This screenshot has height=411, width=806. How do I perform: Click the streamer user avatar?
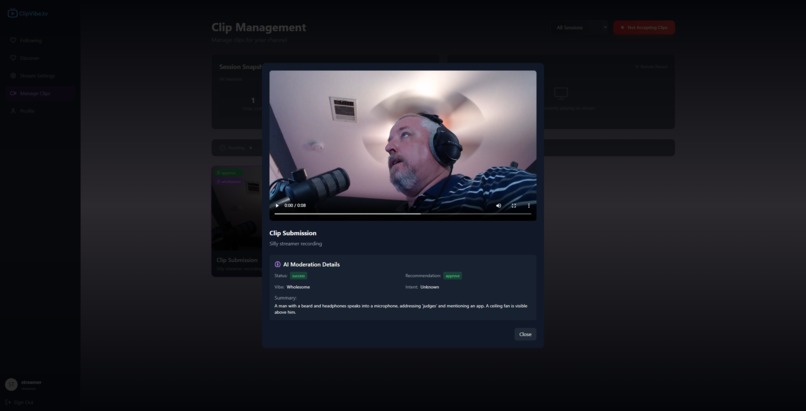click(11, 385)
